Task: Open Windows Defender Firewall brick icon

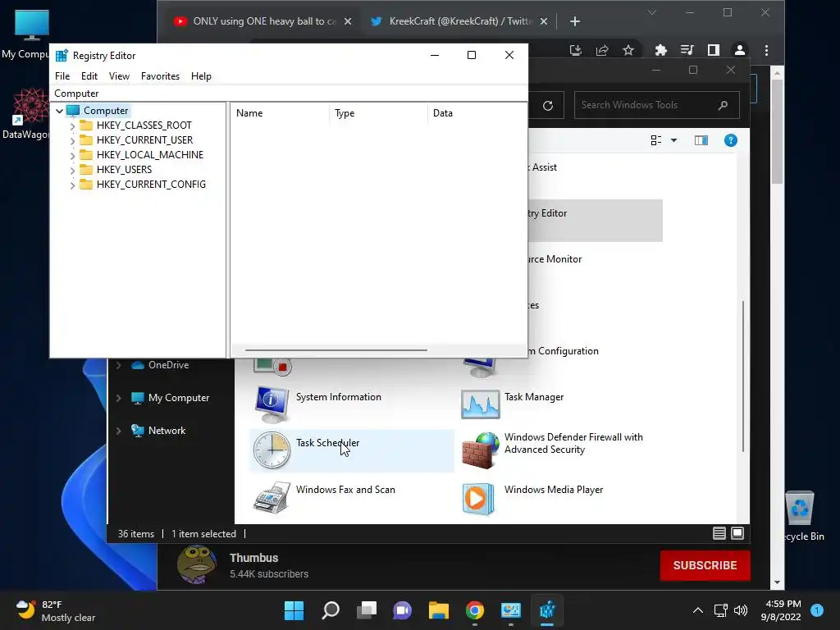Action: click(481, 450)
